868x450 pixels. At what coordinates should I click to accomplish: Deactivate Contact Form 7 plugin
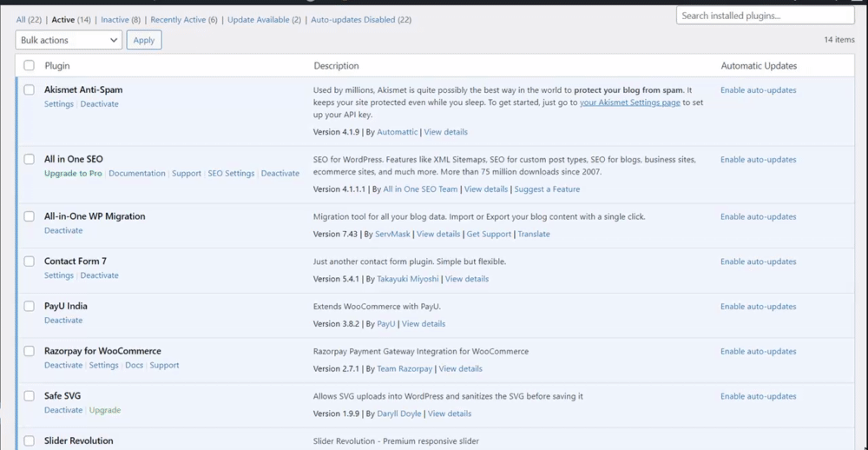99,275
